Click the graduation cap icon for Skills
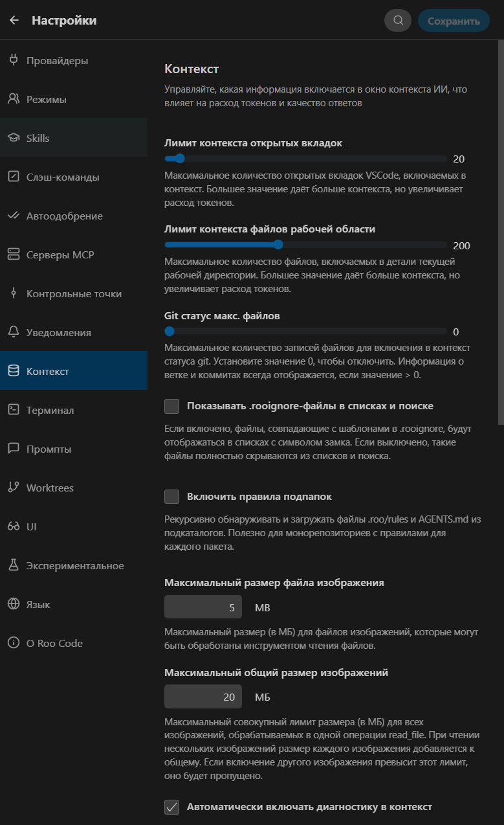This screenshot has height=825, width=504. coord(14,138)
